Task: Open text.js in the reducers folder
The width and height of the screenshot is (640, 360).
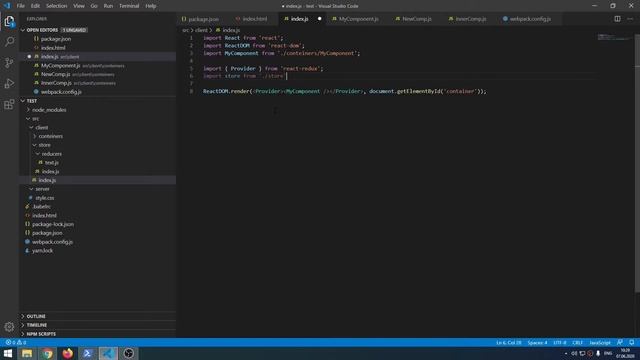Action: (51, 162)
